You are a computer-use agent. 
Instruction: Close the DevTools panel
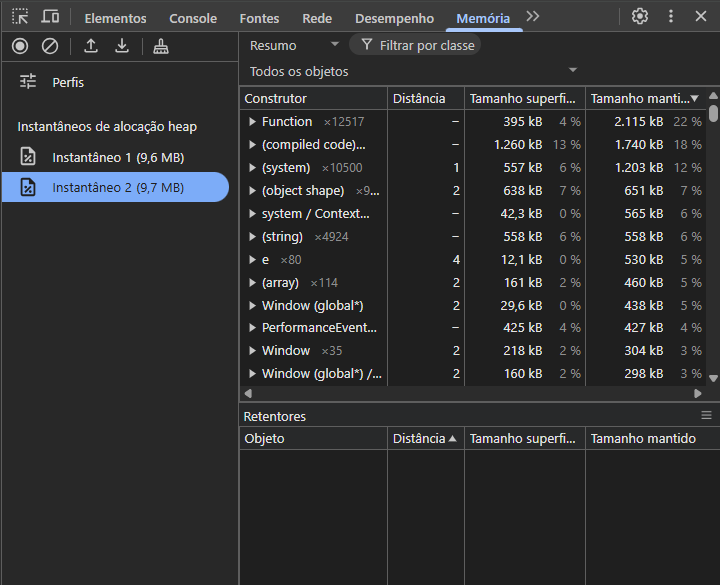click(701, 17)
